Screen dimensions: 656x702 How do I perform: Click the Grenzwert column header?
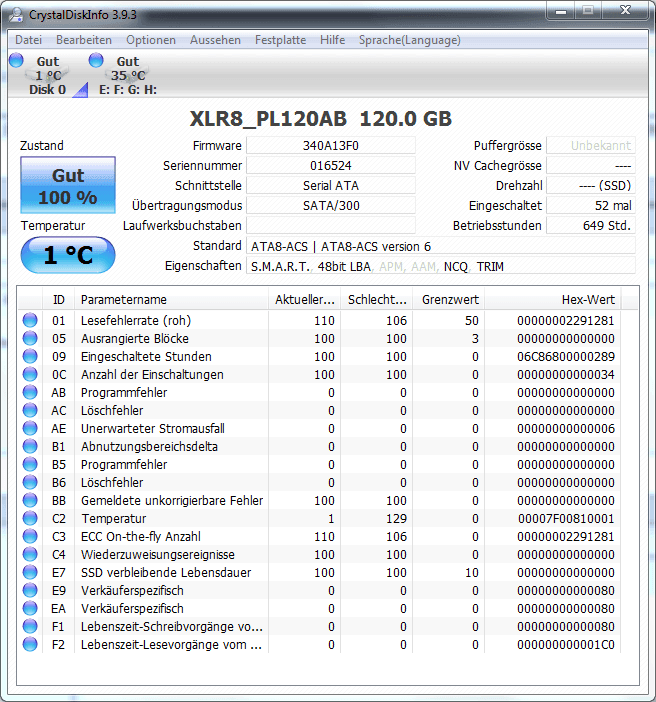point(449,300)
